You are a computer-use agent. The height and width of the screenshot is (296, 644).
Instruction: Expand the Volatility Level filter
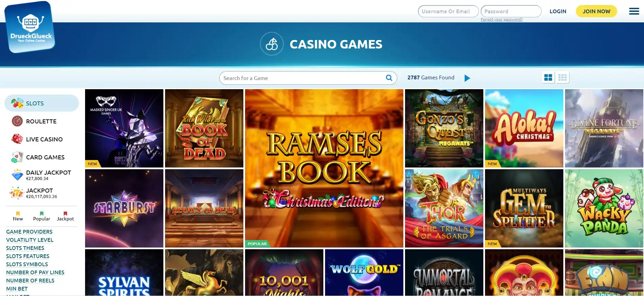coord(30,240)
